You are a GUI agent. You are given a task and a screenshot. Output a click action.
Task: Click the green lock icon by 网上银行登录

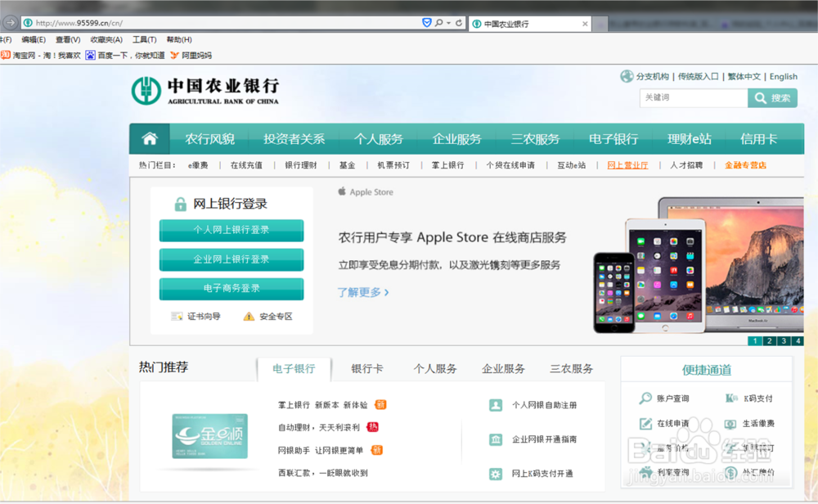click(x=181, y=204)
